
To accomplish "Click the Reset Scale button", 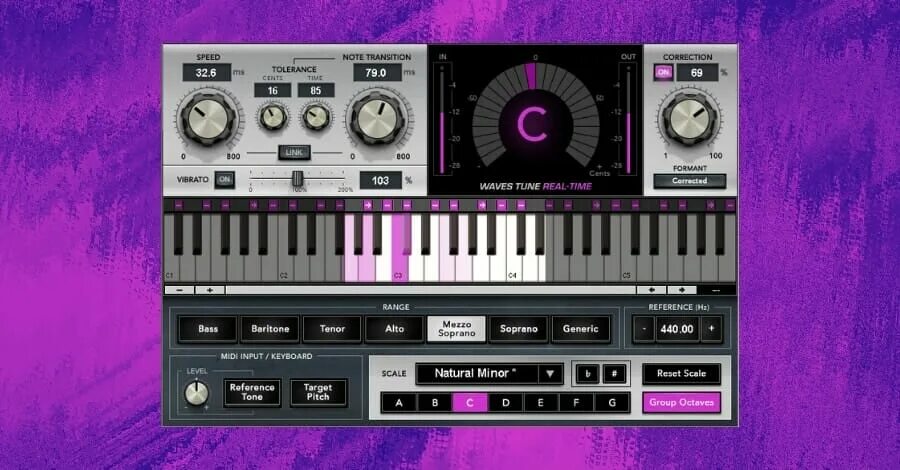I will (x=681, y=374).
